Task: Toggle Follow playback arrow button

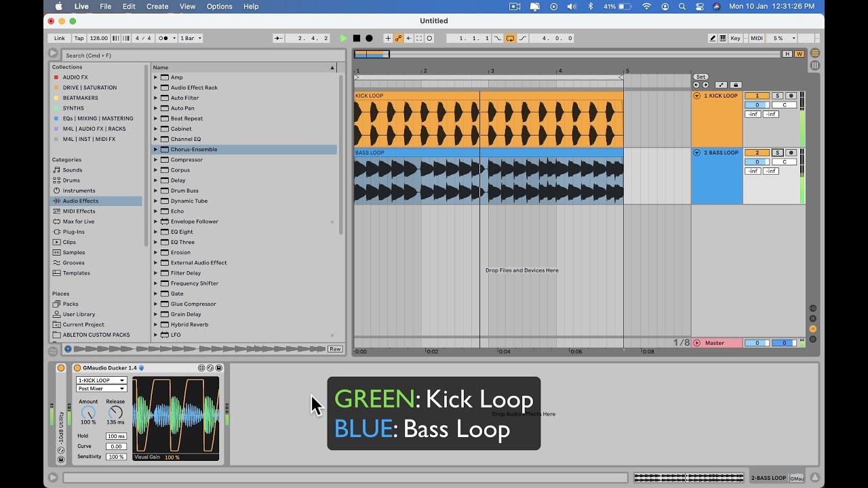Action: point(279,39)
